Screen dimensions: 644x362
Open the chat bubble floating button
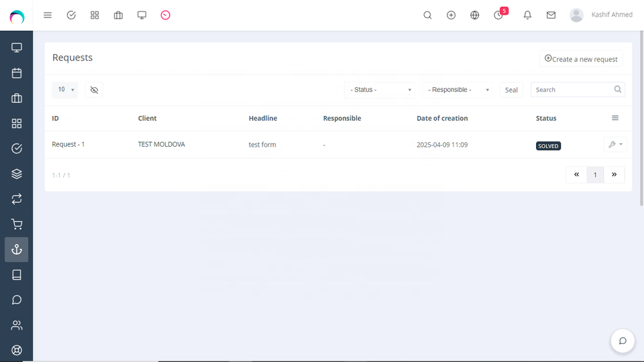[x=622, y=341]
